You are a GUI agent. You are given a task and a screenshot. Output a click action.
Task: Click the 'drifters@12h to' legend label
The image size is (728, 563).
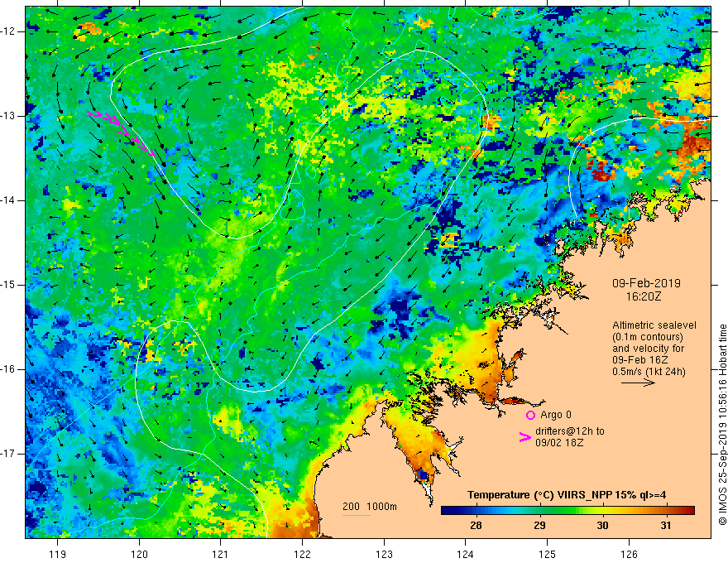pos(570,431)
